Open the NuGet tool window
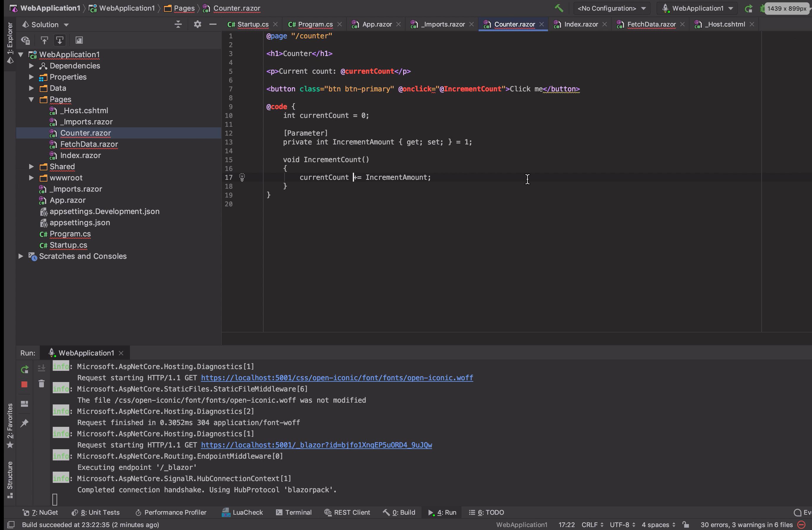Image resolution: width=812 pixels, height=530 pixels. pos(40,513)
